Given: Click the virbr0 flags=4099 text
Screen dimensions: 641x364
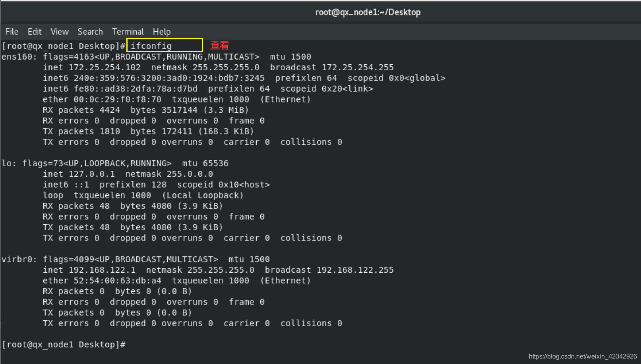Looking at the screenshot, I should pos(68,260).
